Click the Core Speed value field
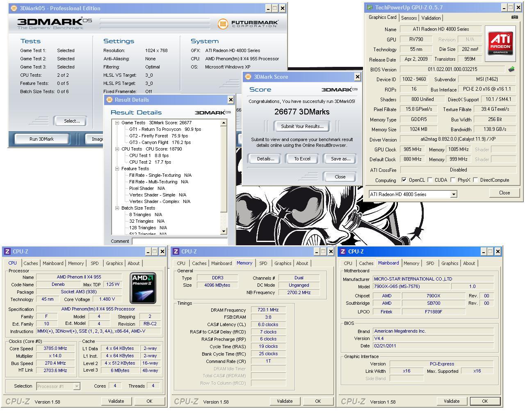The image size is (525, 420). coord(55,348)
